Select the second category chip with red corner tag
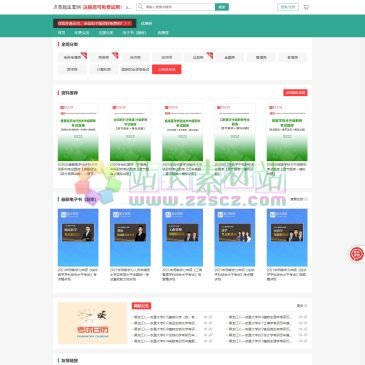 tap(104, 57)
